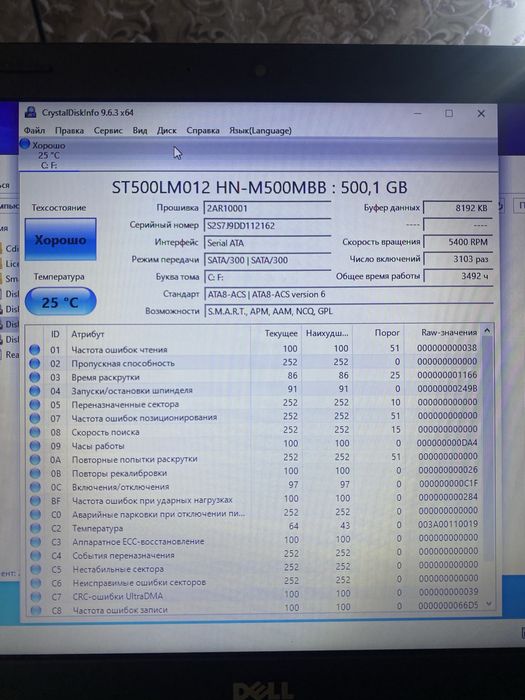Screen dimensions: 525x700
Task: Click the SATA/300 transfer mode field
Action: [x=267, y=260]
